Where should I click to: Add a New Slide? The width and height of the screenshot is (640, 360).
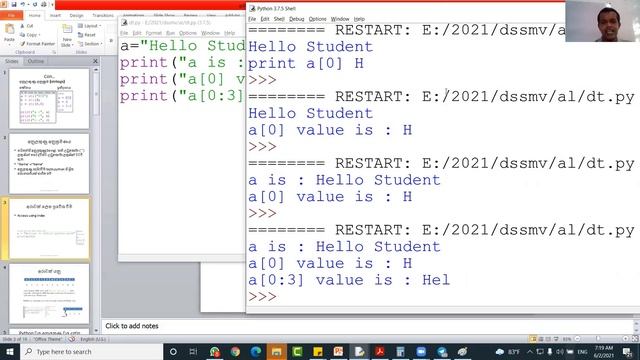(x=67, y=36)
